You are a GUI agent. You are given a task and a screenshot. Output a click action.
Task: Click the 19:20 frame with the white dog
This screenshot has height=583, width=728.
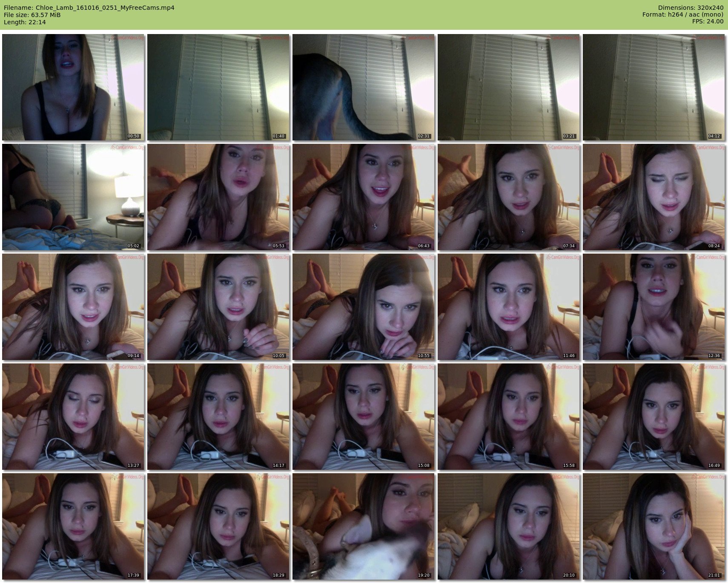pos(364,526)
